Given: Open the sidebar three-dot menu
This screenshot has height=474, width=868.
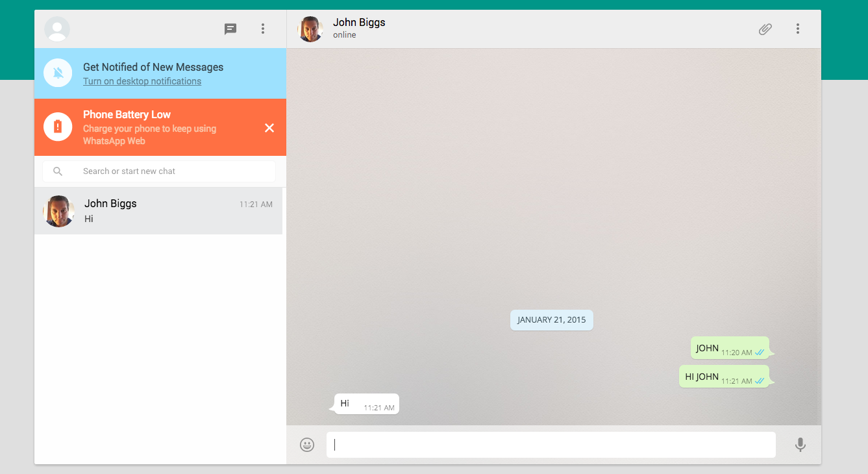Looking at the screenshot, I should pos(263,29).
